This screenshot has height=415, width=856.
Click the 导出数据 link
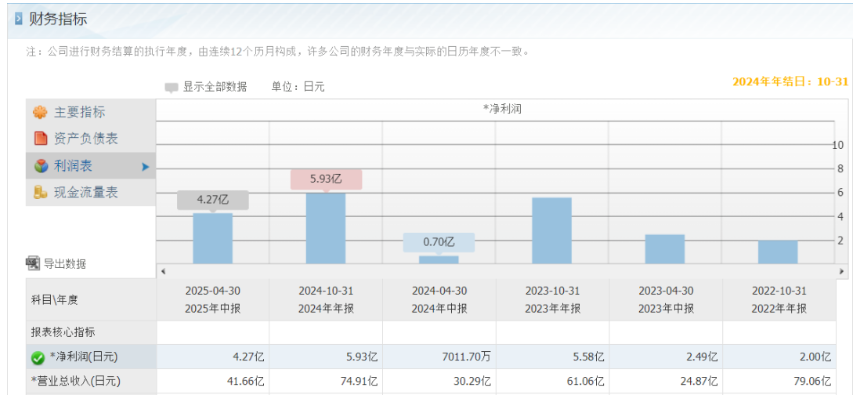pyautogui.click(x=64, y=264)
